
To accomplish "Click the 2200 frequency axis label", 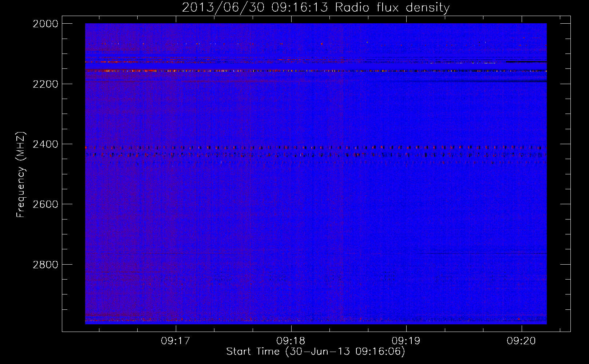I will (x=46, y=84).
